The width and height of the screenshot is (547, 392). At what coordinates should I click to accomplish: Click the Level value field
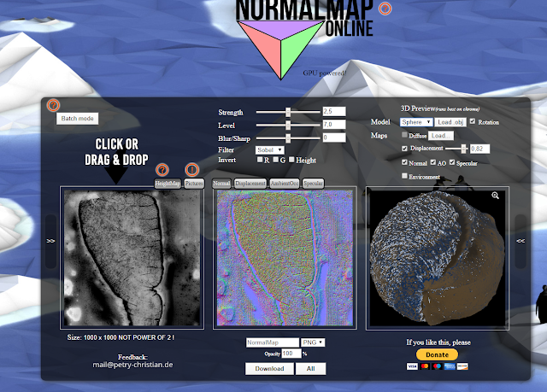[334, 125]
